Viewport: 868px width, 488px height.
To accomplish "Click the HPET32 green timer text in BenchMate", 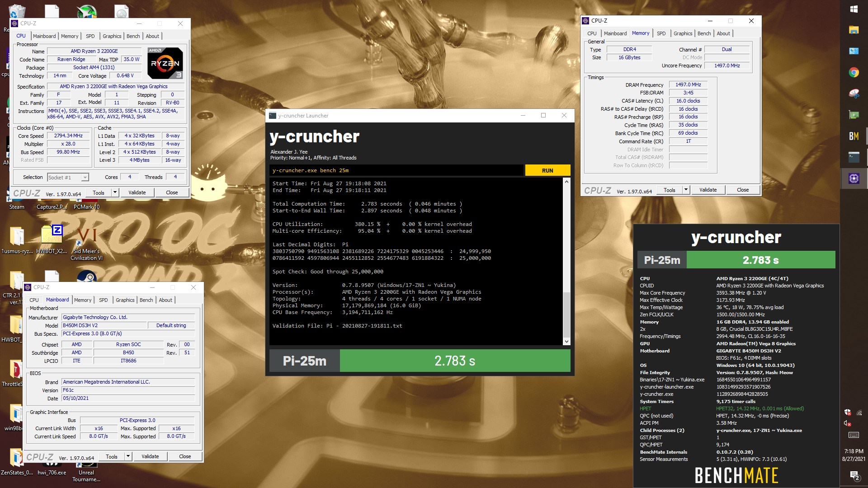I will 759,408.
